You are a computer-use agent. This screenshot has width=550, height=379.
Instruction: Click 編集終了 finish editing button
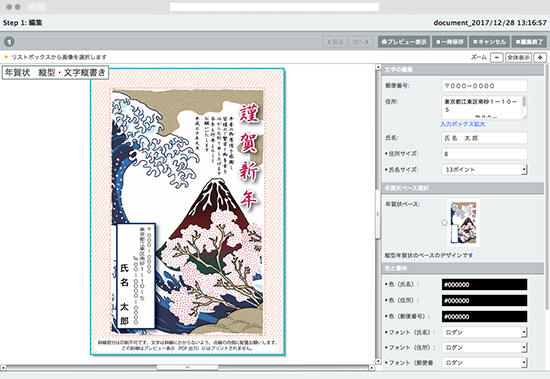tap(529, 42)
